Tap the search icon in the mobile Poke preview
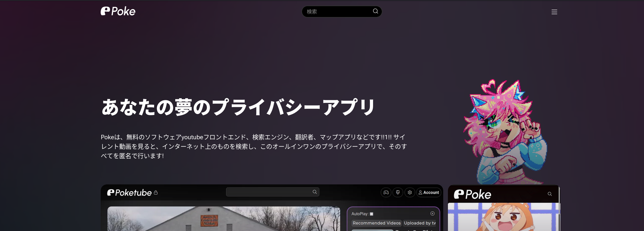The image size is (644, 231). coord(550,194)
